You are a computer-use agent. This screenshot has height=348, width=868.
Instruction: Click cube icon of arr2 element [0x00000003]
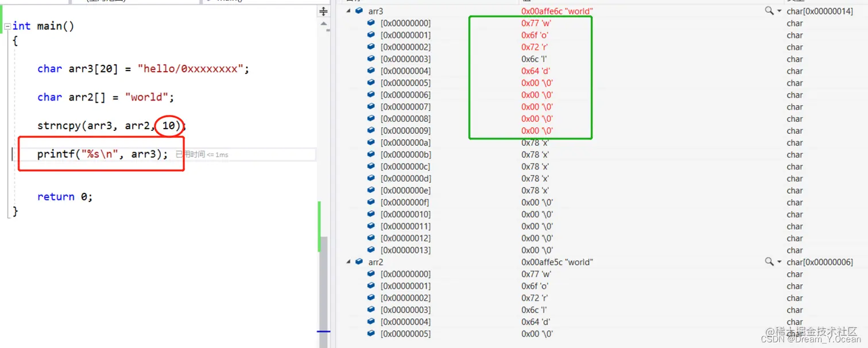pos(371,310)
